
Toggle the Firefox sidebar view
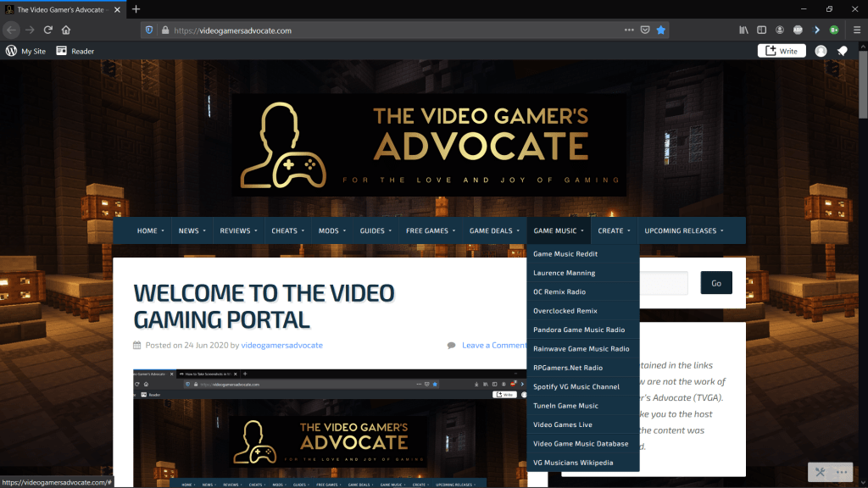(761, 30)
